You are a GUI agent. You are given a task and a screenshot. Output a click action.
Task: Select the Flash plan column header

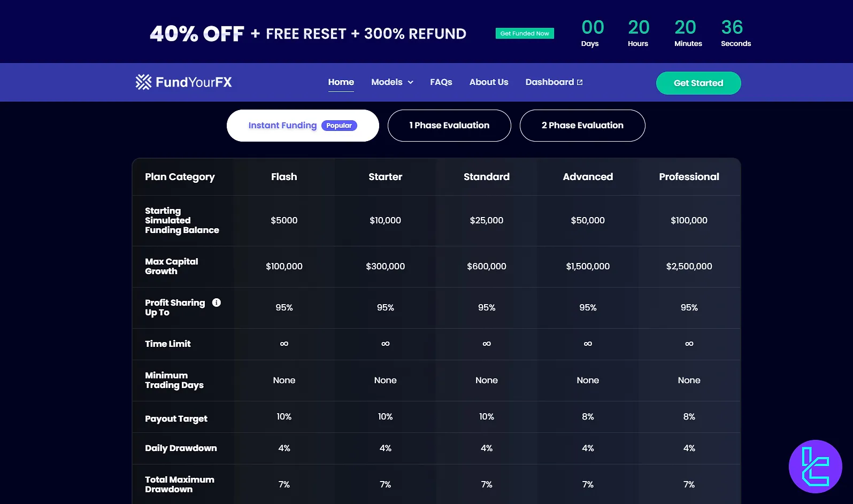284,177
